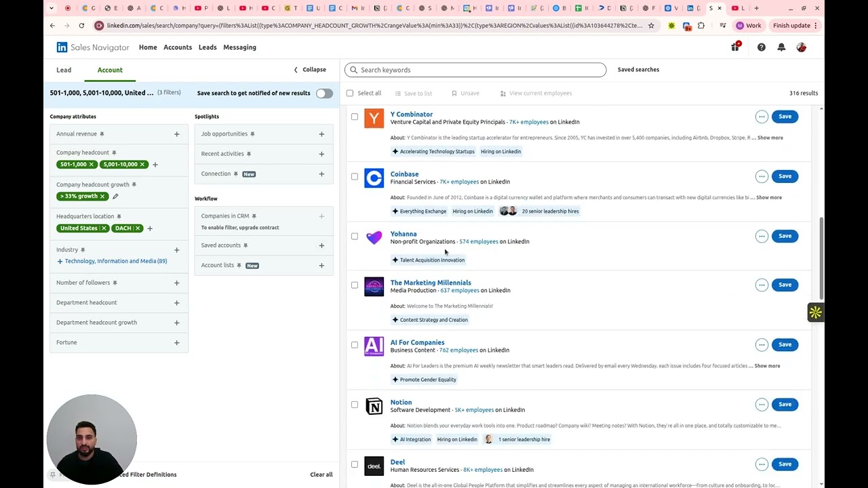
Task: Open Saved searches
Action: [x=638, y=70]
